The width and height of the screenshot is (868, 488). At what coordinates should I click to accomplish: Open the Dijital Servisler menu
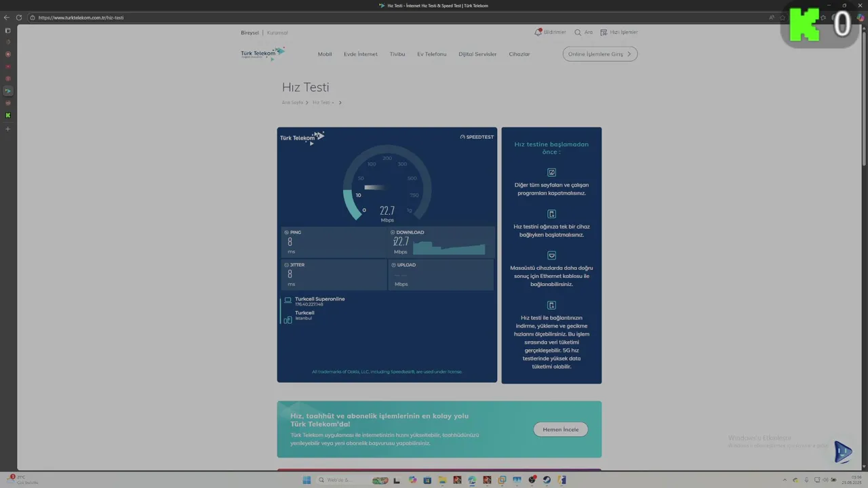pyautogui.click(x=477, y=54)
